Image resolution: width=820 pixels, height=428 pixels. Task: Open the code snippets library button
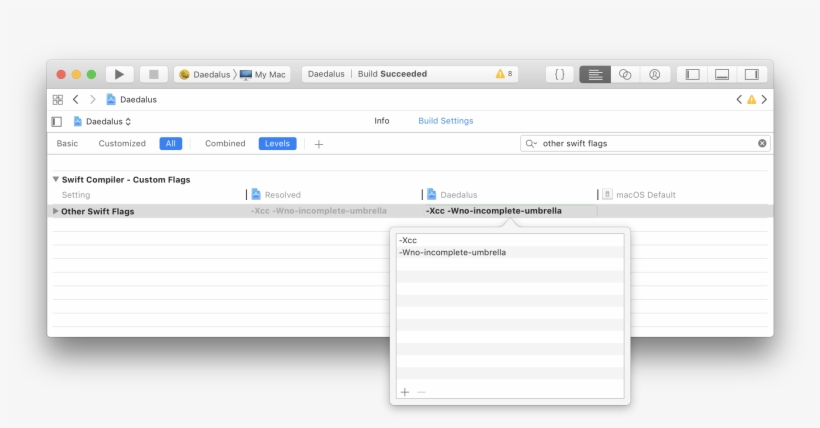[x=559, y=74]
